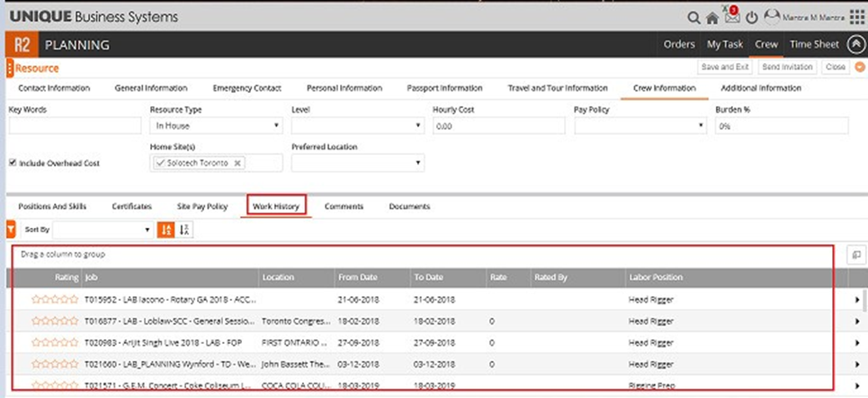Open the Sort By dropdown
Screen dimensions: 868x398
coord(102,231)
